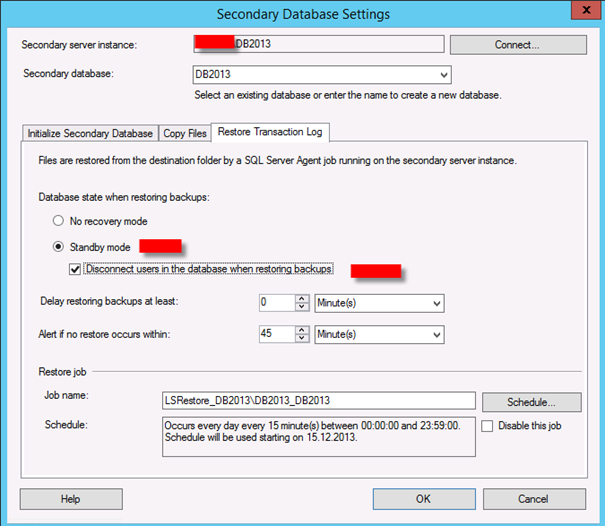Toggle Disconnect users when restoring backups
Image resolution: width=605 pixels, height=526 pixels.
[x=76, y=270]
